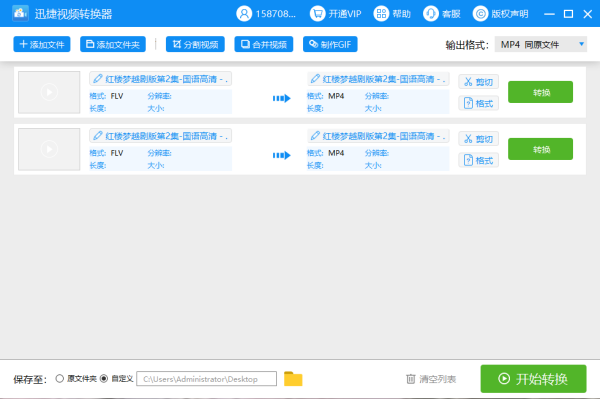Click 剪切 trim button in second row

point(478,138)
